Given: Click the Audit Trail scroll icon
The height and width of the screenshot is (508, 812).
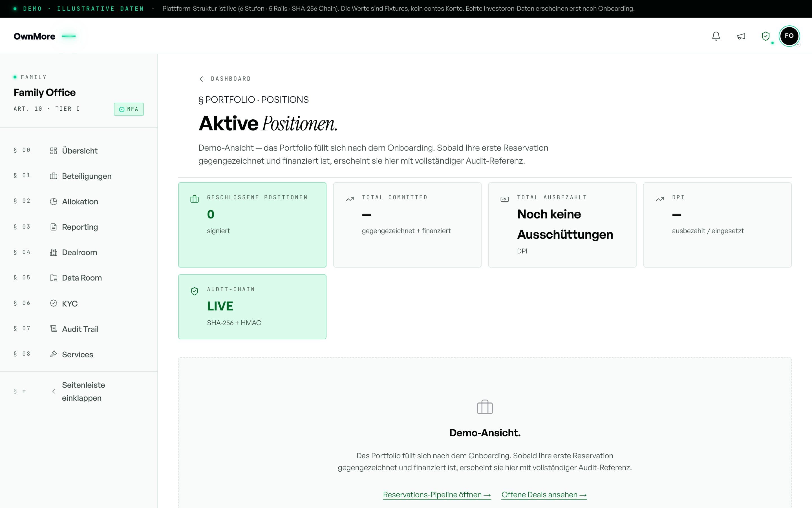Looking at the screenshot, I should [x=53, y=329].
